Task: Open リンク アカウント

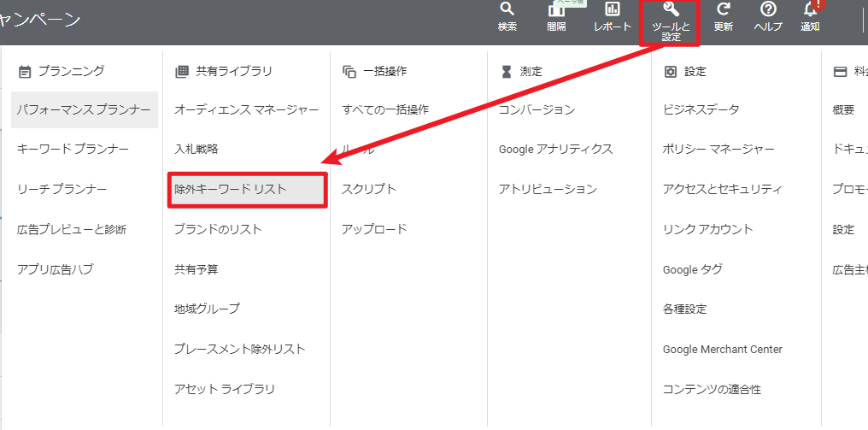Action: 708,229
